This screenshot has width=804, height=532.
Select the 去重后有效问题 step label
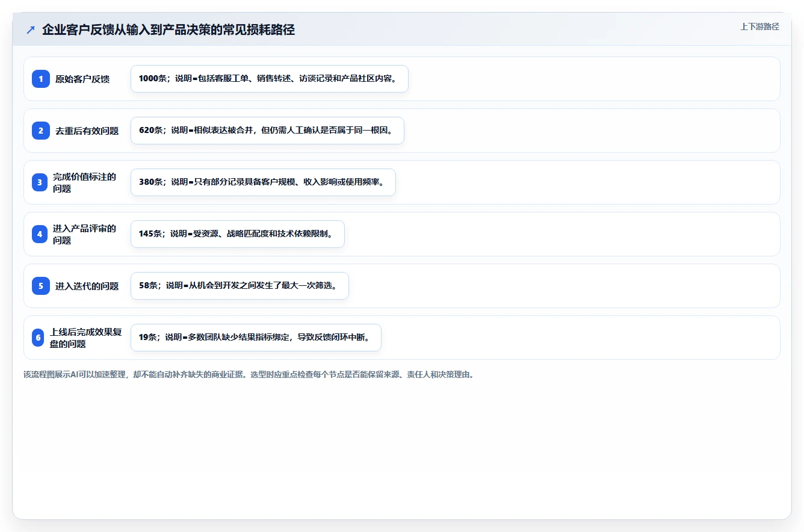click(87, 131)
